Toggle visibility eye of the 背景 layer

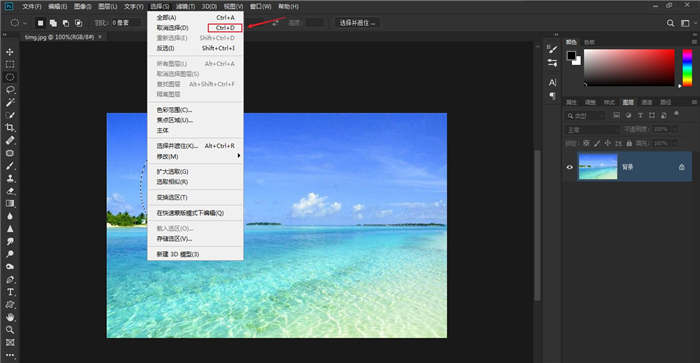(x=570, y=167)
